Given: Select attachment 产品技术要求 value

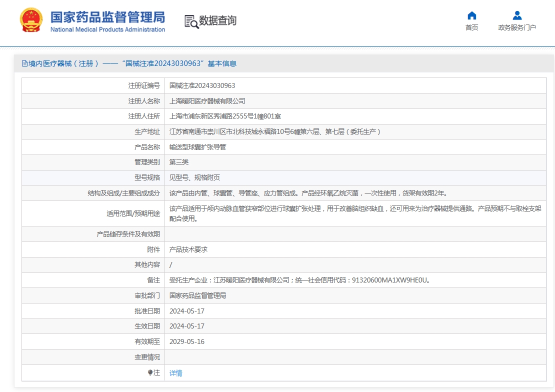Looking at the screenshot, I should coord(188,249).
